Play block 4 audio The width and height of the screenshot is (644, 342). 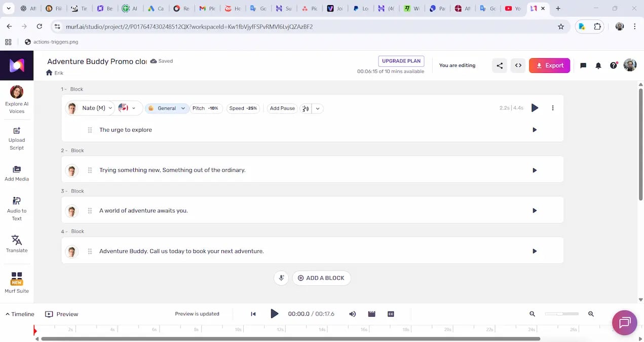tap(535, 251)
